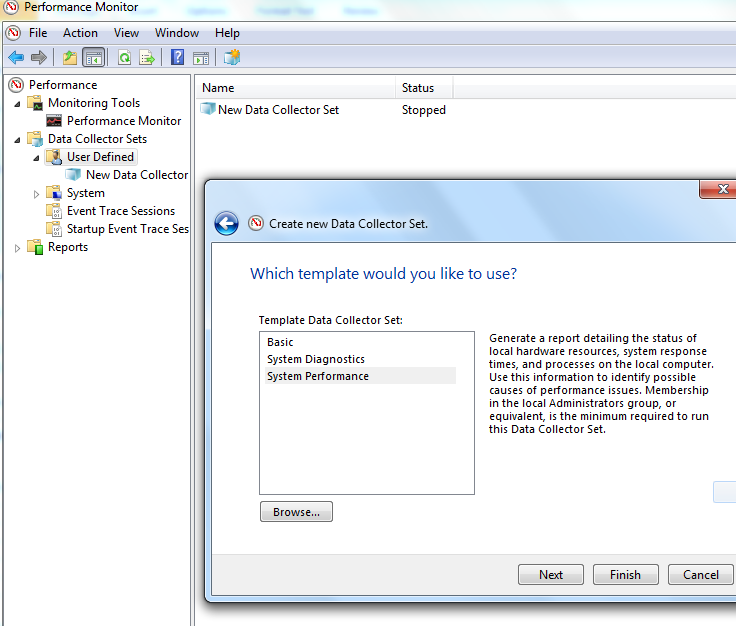Toggle the Show/Hide Console Tree button

[x=93, y=58]
